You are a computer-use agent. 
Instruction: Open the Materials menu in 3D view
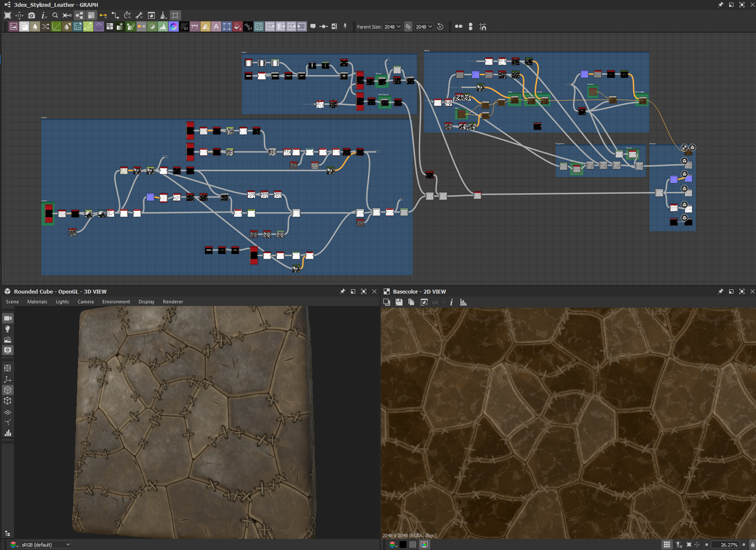point(37,302)
